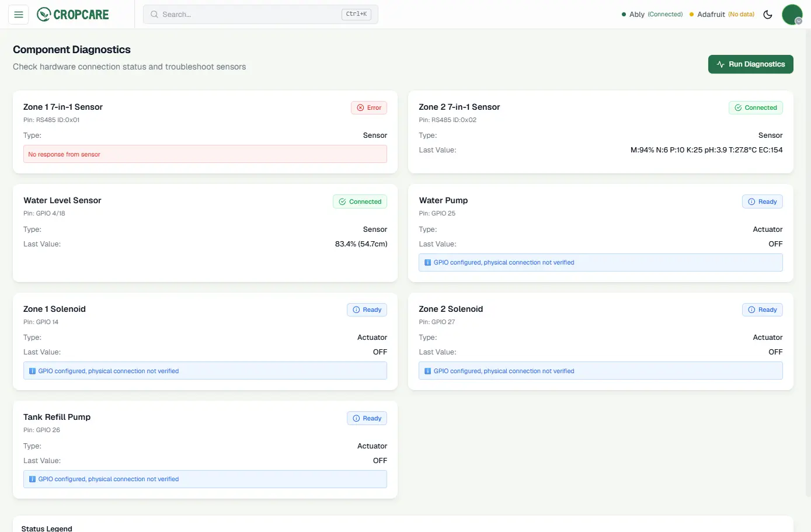Click the Tank Refill Pump OFF value
This screenshot has width=811, height=532.
click(x=380, y=461)
